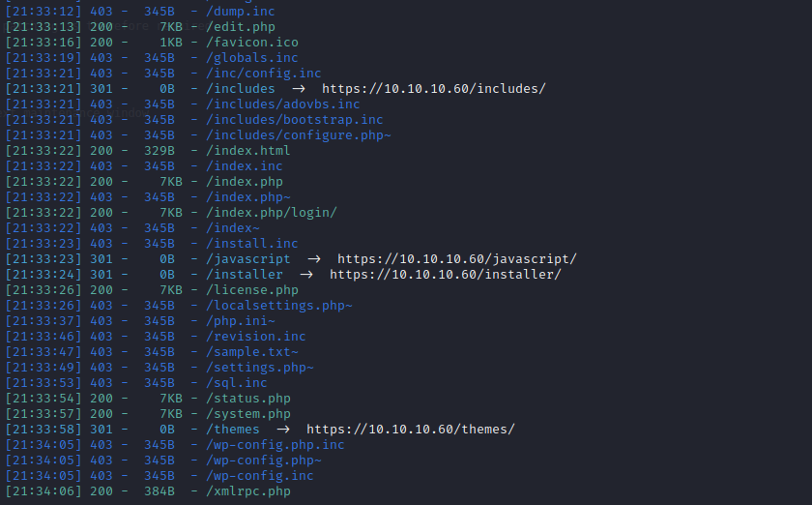
Task: Open the https://10.10.10.60/themes/ URL
Action: (x=411, y=430)
